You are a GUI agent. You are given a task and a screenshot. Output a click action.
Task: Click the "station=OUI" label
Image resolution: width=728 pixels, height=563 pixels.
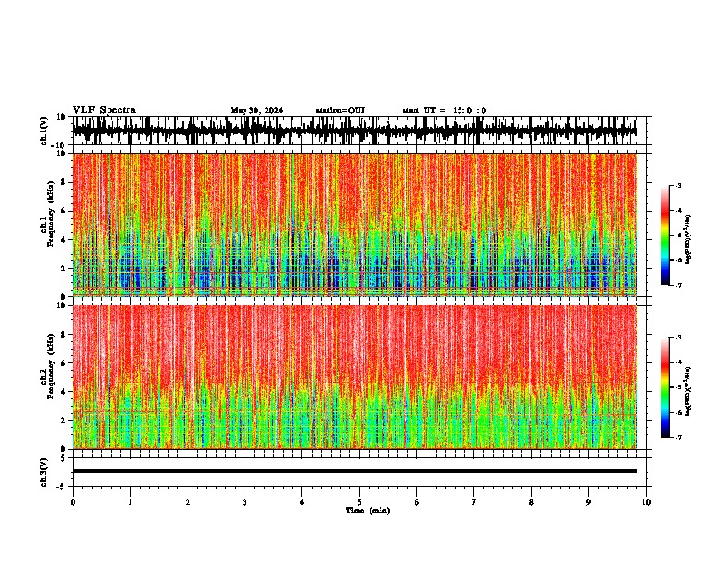point(340,110)
